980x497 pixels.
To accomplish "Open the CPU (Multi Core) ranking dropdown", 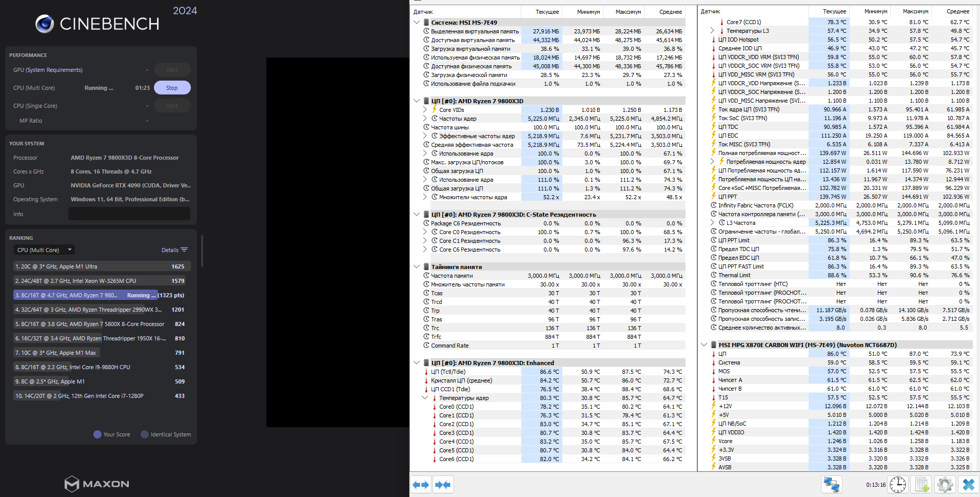I will click(44, 250).
